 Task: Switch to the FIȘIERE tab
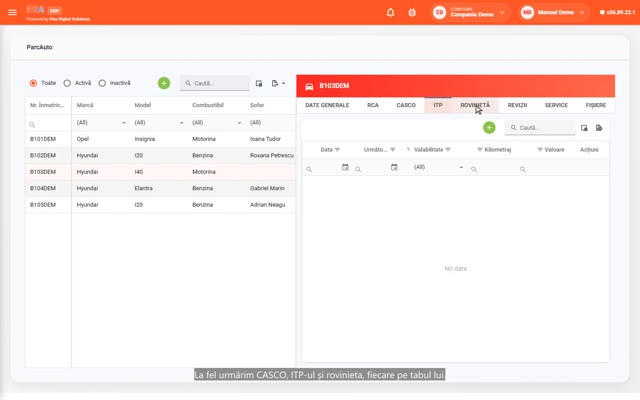596,105
